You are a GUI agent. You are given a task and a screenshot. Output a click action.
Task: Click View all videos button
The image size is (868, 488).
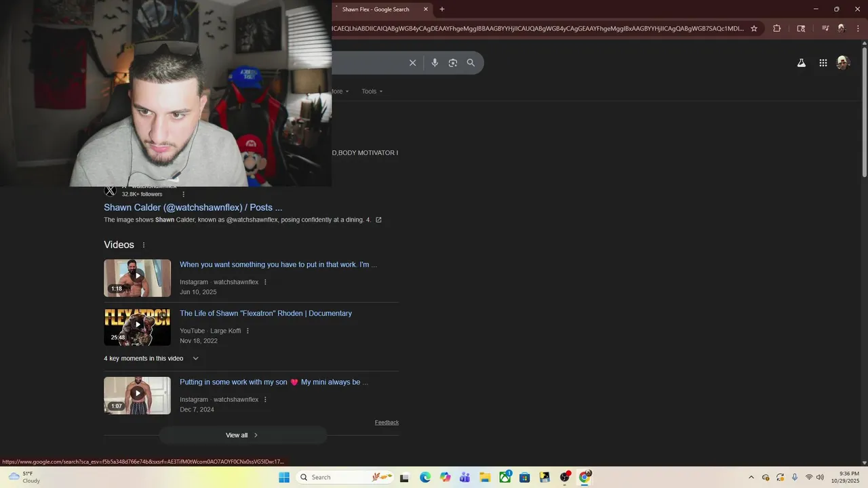pyautogui.click(x=243, y=435)
